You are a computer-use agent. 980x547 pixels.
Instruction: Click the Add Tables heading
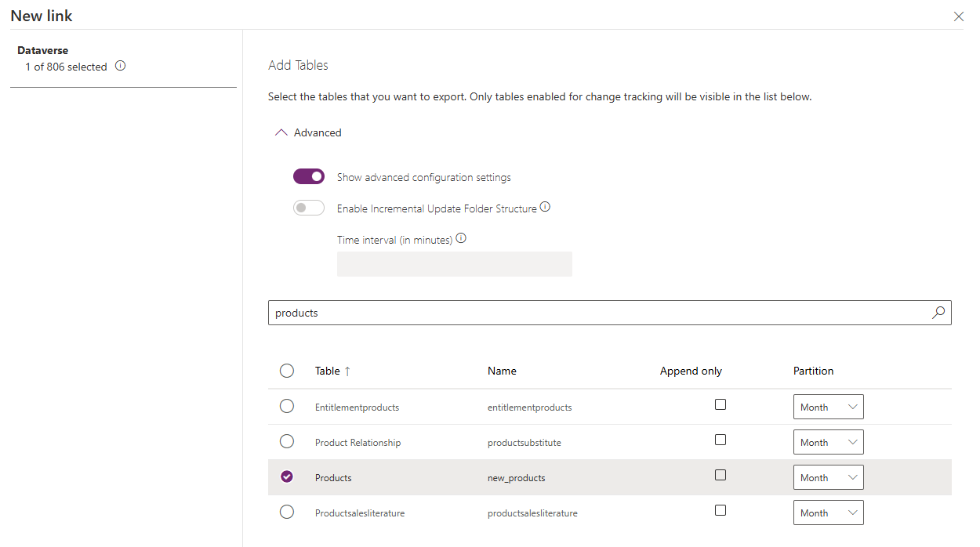(298, 66)
